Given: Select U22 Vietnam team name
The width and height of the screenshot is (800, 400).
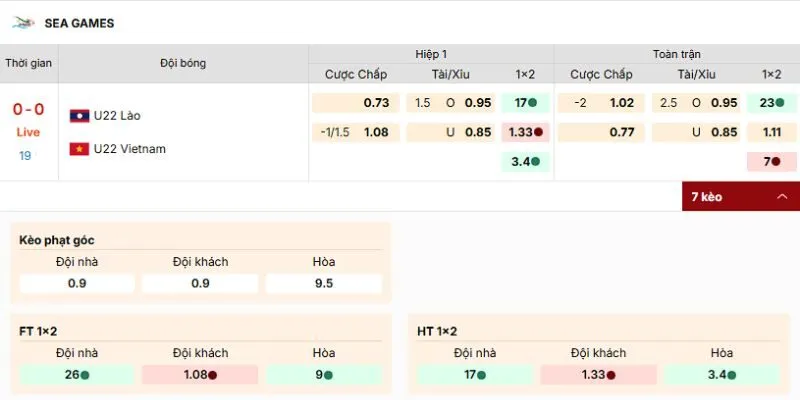Looking at the screenshot, I should pos(129,149).
